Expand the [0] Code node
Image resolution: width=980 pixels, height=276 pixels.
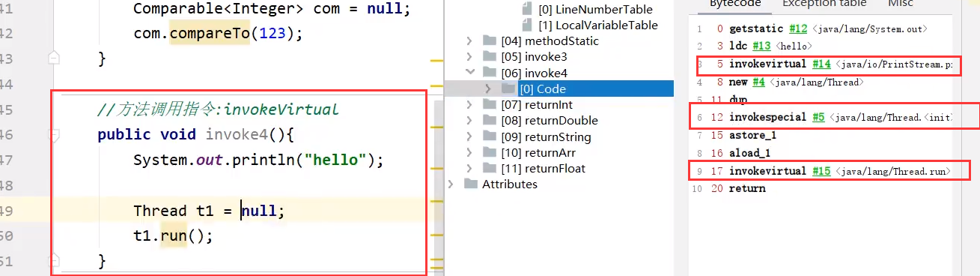[489, 89]
